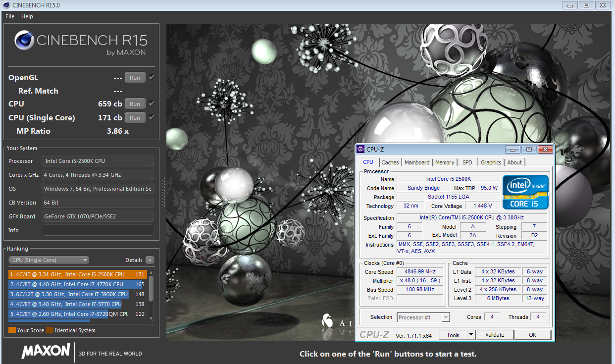Switch to the Graphics tab in CPU-Z
This screenshot has width=615, height=364.
click(x=491, y=162)
